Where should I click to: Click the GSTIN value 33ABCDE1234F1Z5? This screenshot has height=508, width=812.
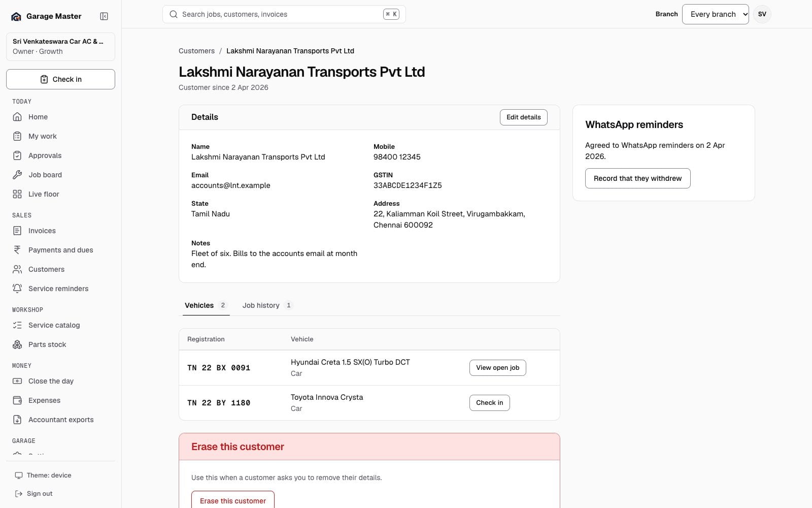coord(408,185)
